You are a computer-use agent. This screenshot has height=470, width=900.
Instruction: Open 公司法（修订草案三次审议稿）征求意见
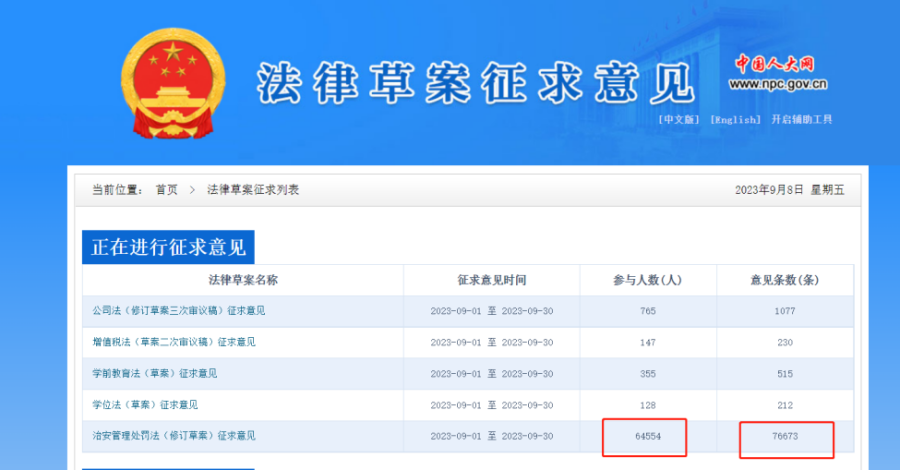tap(179, 311)
